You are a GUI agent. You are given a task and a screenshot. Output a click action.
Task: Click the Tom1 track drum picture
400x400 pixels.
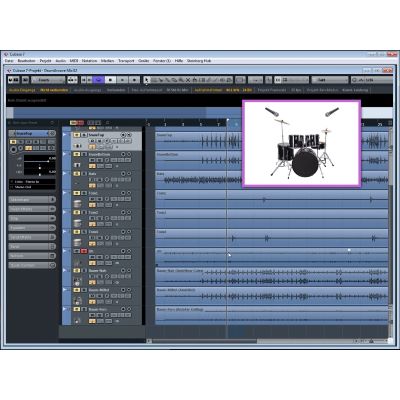point(77,204)
